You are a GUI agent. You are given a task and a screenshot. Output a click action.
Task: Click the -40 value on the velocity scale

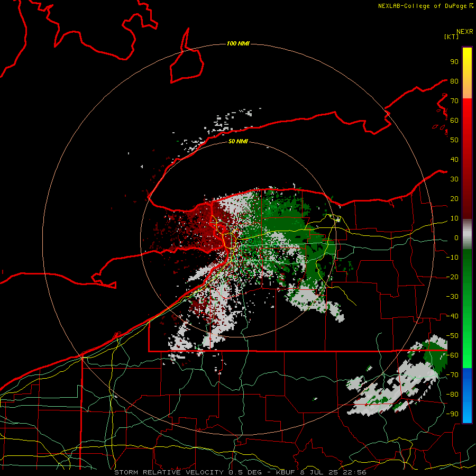pos(452,316)
